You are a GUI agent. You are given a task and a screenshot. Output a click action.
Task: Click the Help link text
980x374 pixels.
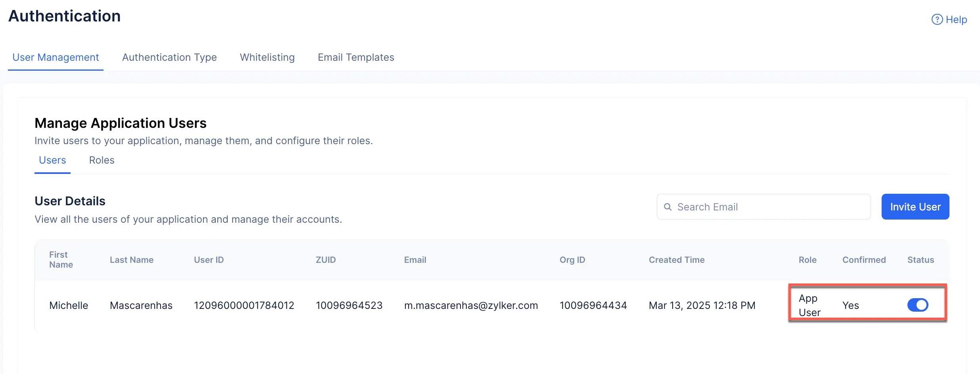[956, 19]
